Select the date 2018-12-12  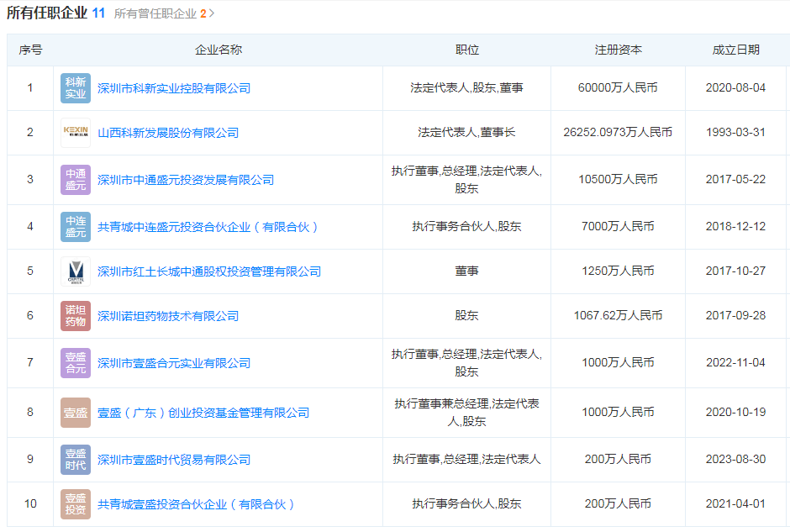click(735, 226)
